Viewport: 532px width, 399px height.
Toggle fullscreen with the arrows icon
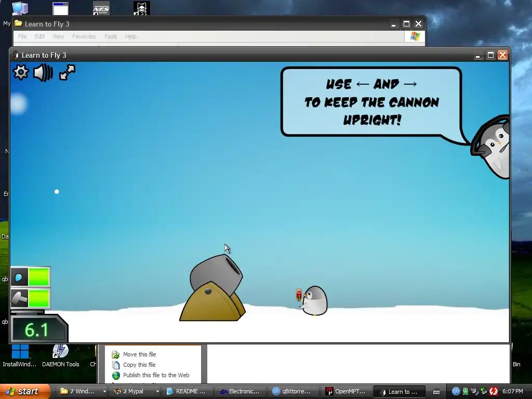point(67,72)
